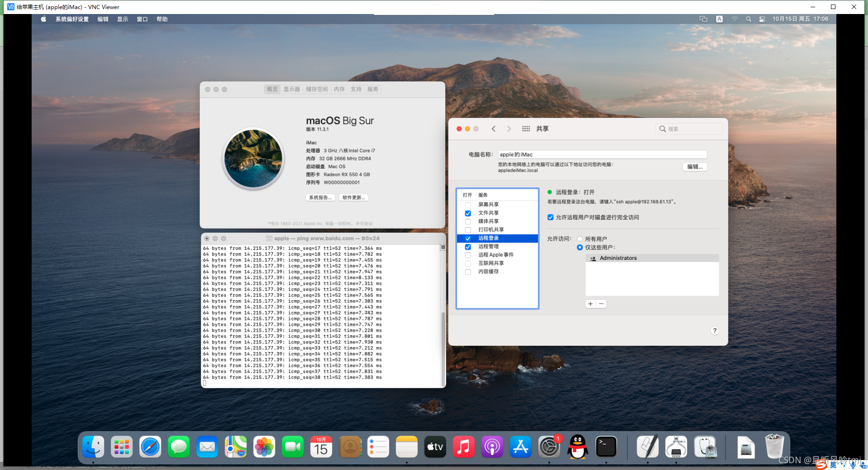Enable 媒体共享 service checkbox
Image resolution: width=868 pixels, height=470 pixels.
click(468, 221)
